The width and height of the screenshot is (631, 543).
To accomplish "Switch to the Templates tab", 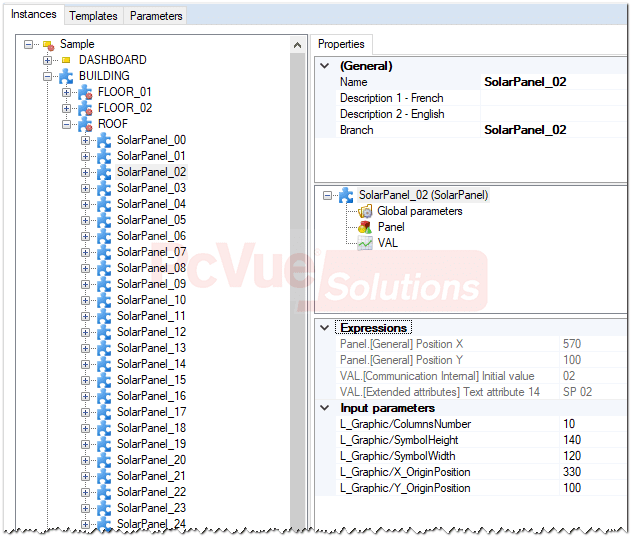I will [x=93, y=16].
